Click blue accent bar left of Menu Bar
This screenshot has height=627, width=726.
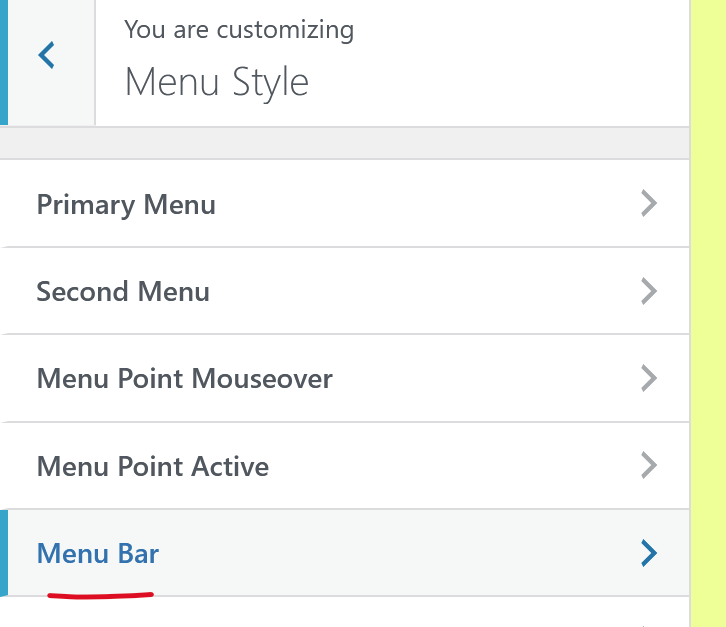pyautogui.click(x=3, y=553)
